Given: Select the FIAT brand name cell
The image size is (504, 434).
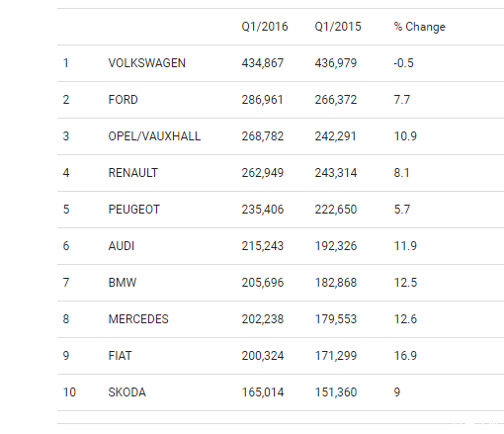Looking at the screenshot, I should pyautogui.click(x=120, y=356).
